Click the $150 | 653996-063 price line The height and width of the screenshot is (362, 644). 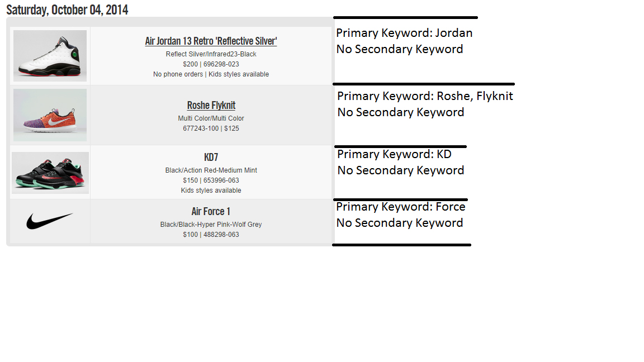pyautogui.click(x=211, y=180)
